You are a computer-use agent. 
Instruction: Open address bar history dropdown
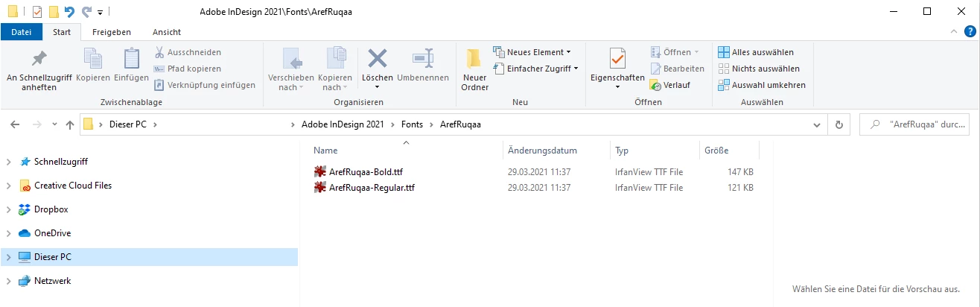click(x=817, y=124)
